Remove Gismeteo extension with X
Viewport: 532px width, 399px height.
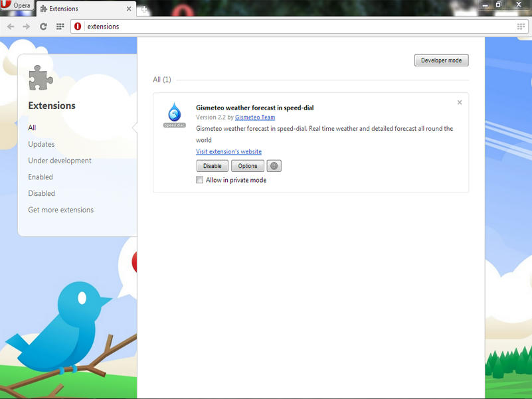click(460, 102)
